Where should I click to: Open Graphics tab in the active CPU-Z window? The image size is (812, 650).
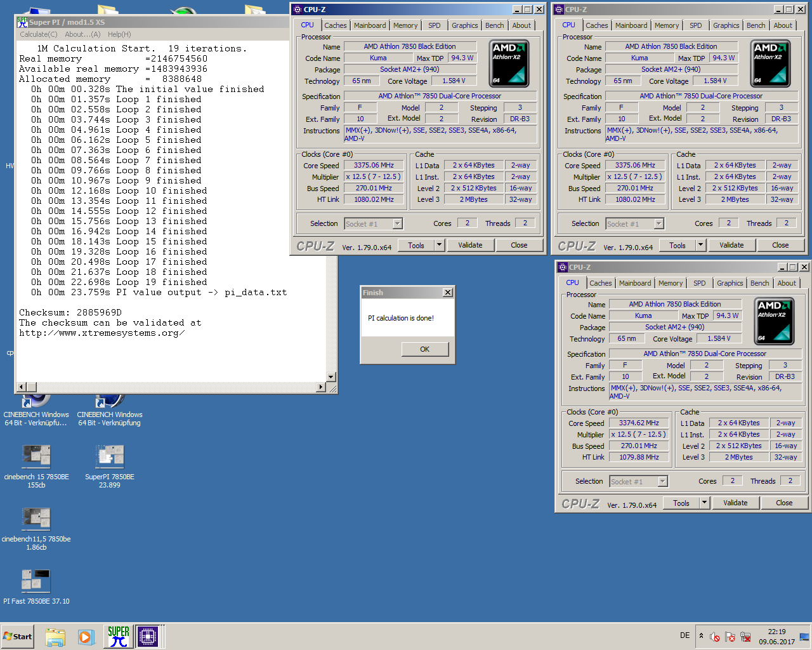[x=465, y=25]
